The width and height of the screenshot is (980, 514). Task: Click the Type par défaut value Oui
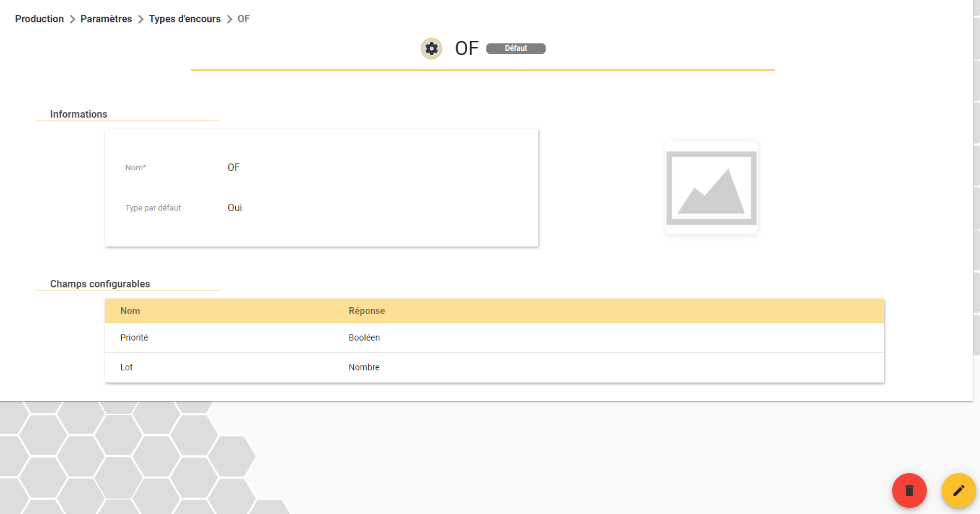[x=234, y=207]
